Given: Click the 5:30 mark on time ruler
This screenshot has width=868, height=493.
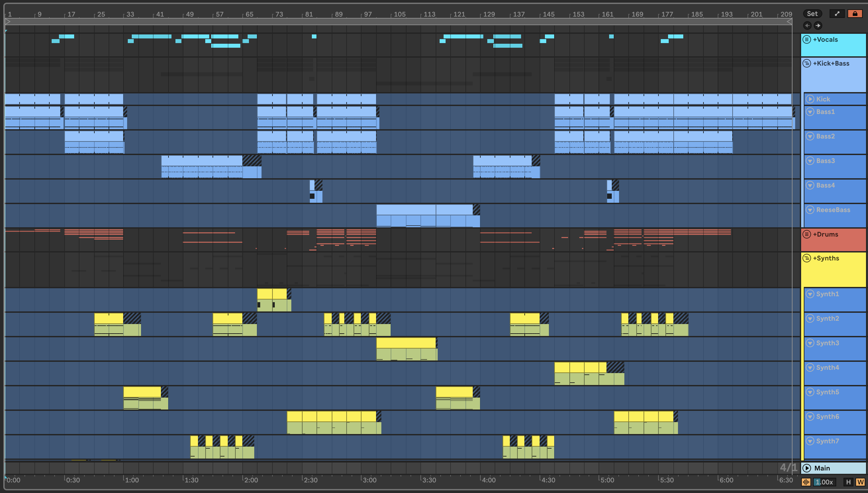Looking at the screenshot, I should point(667,480).
